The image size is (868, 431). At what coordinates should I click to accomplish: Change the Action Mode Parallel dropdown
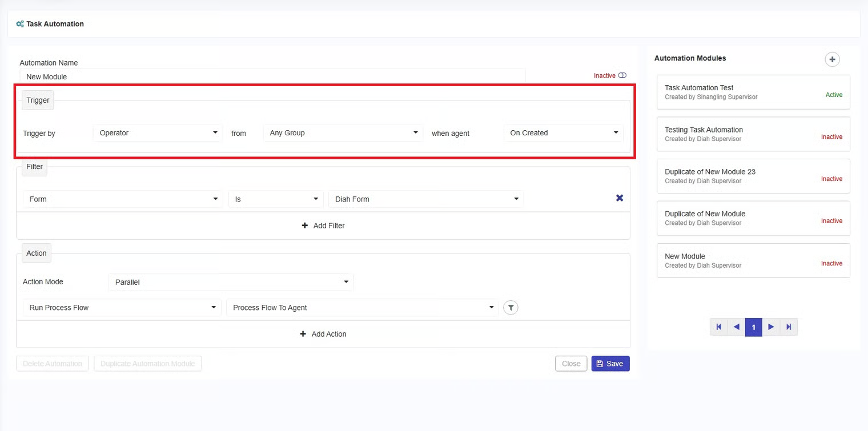tap(231, 282)
